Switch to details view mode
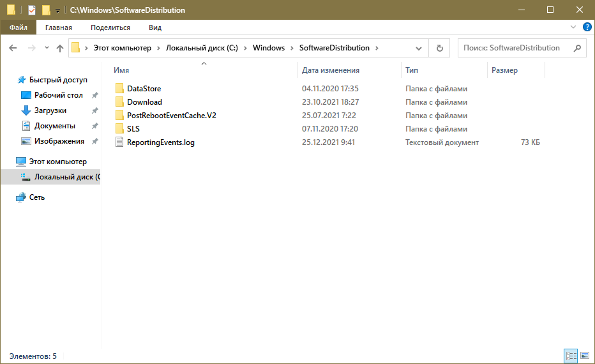 tap(571, 356)
